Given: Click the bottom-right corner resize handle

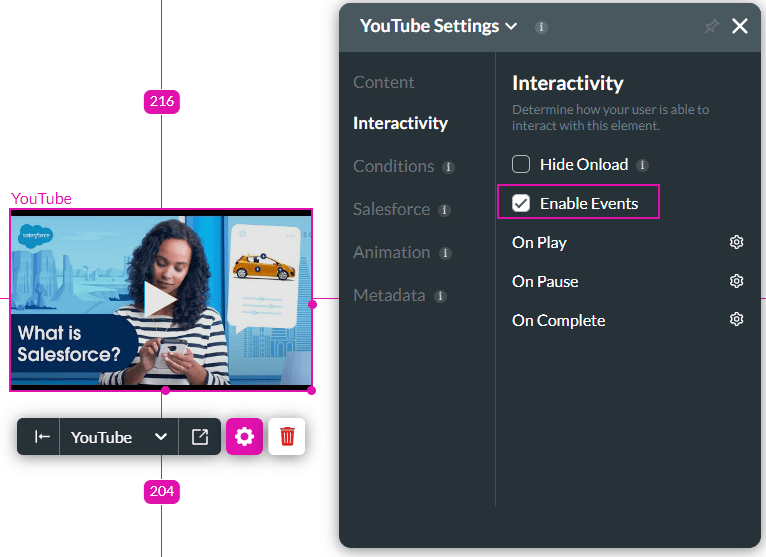Looking at the screenshot, I should click(x=312, y=390).
